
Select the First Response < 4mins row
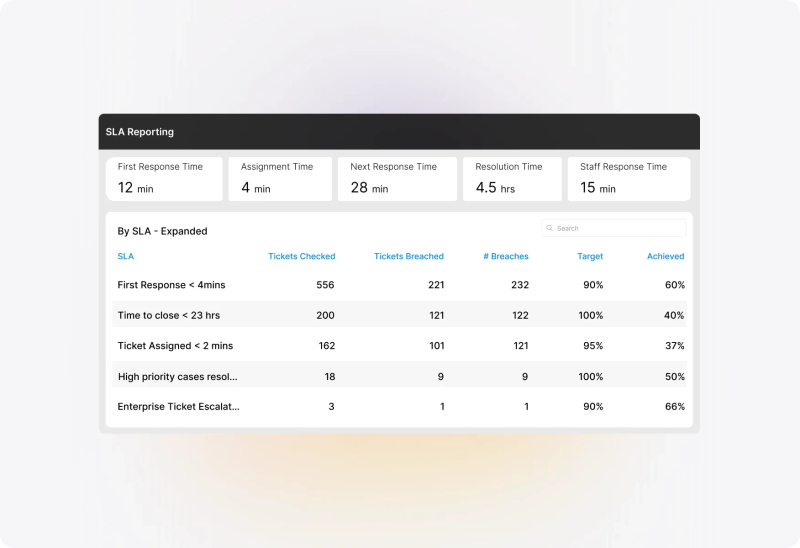(x=399, y=285)
